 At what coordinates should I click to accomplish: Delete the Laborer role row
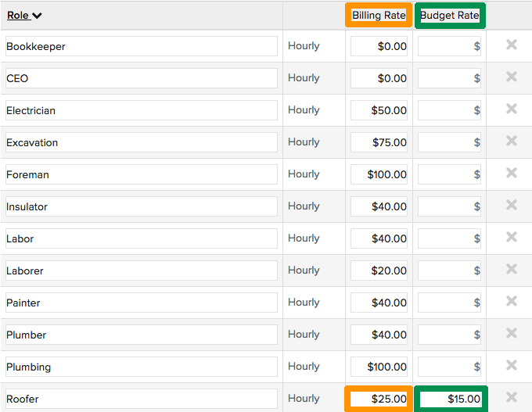[512, 269]
